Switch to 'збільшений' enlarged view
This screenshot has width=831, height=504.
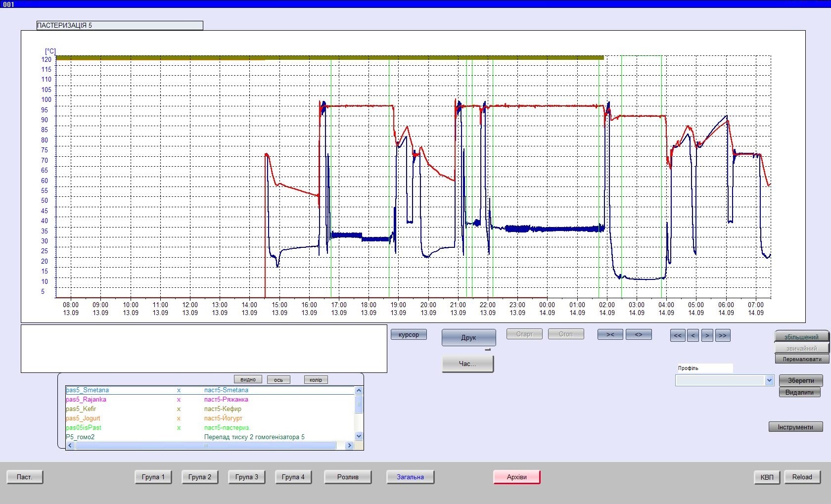pos(801,337)
